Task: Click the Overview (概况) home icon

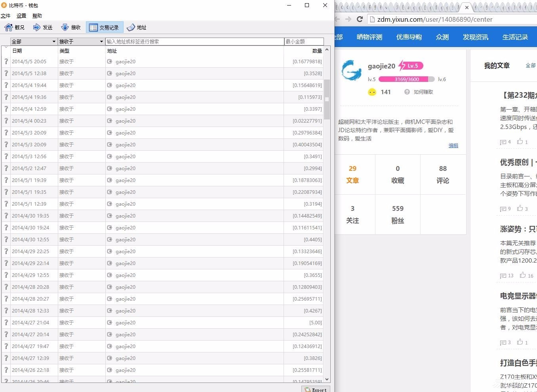Action: (9, 27)
